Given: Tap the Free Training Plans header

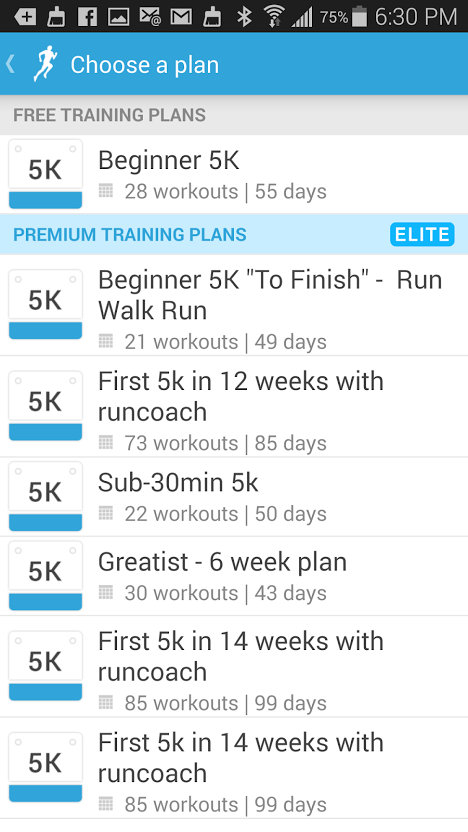Looking at the screenshot, I should click(109, 115).
